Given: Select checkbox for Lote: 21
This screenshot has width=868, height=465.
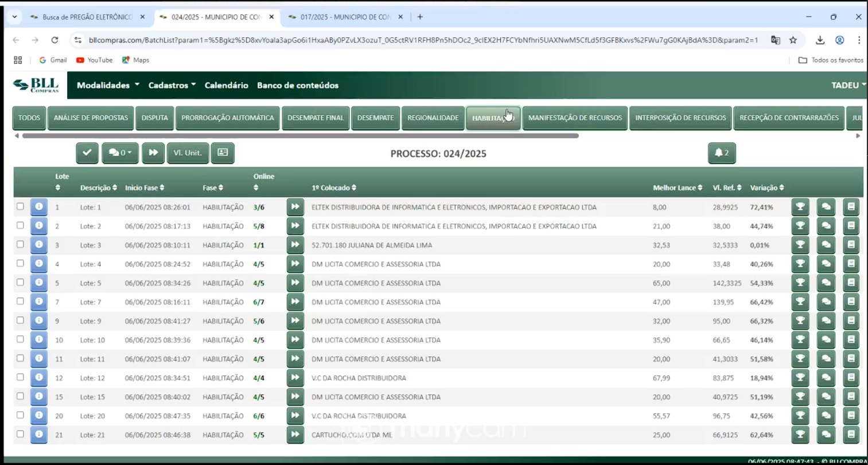Looking at the screenshot, I should (x=20, y=434).
